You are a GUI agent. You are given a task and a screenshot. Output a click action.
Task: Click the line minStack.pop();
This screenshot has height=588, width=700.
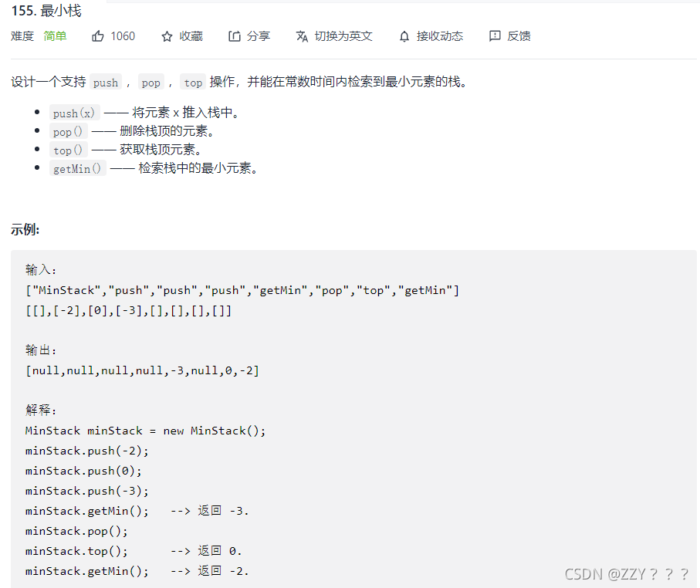[76, 532]
